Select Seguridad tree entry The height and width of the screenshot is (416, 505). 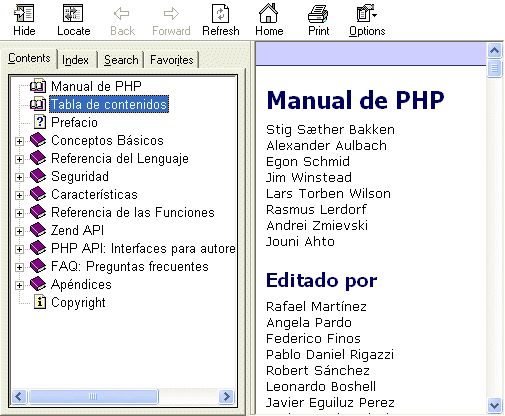pyautogui.click(x=80, y=176)
